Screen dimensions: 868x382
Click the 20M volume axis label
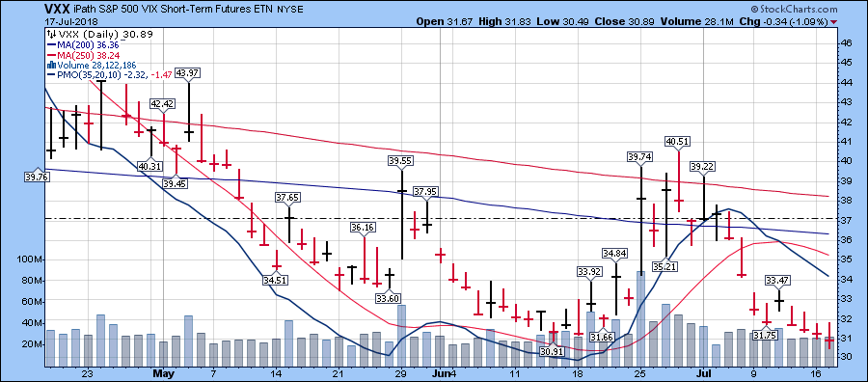(x=33, y=344)
